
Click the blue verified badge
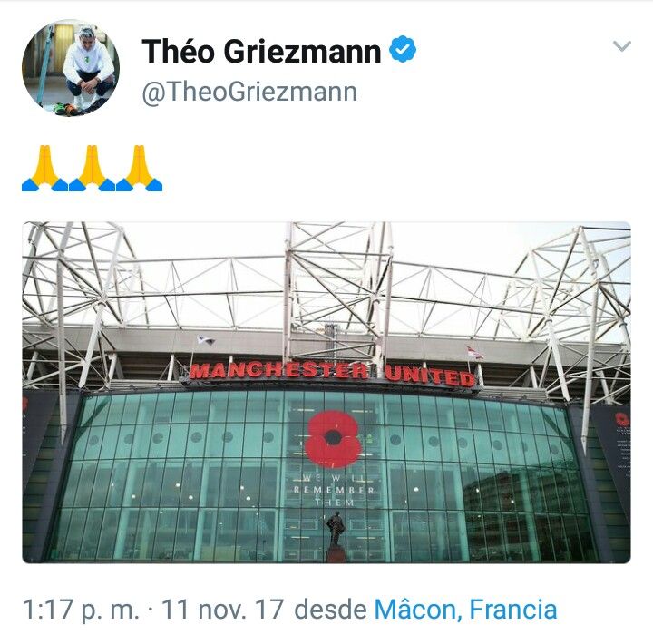403,50
